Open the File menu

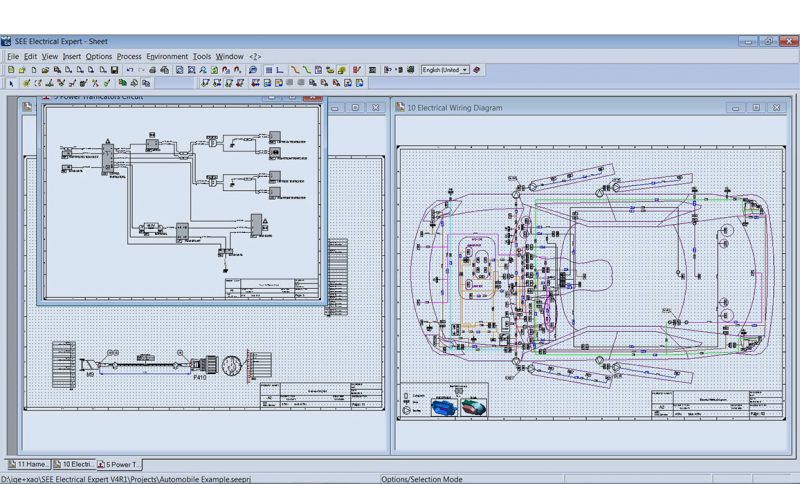tap(13, 57)
